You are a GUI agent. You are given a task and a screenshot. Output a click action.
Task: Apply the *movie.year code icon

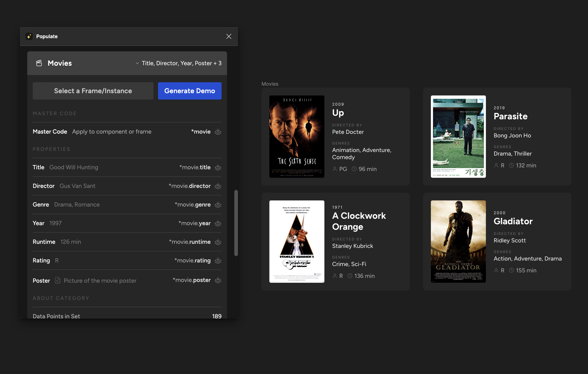pos(218,223)
